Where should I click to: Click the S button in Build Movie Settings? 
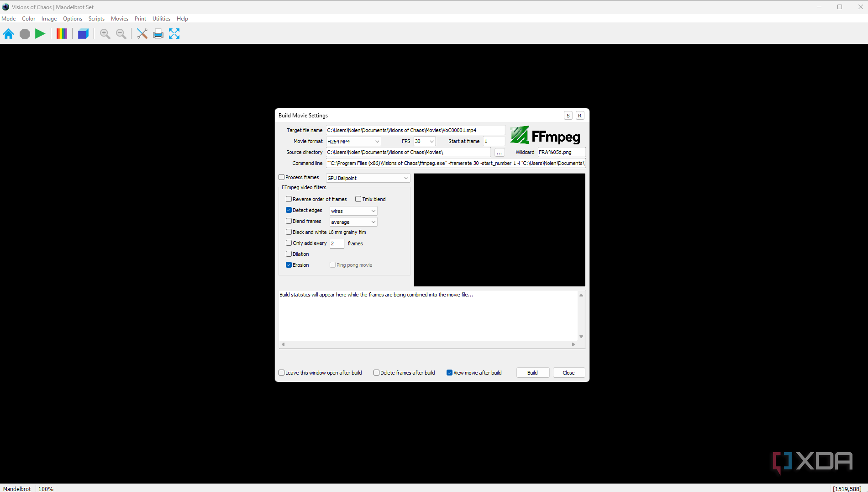click(x=568, y=116)
